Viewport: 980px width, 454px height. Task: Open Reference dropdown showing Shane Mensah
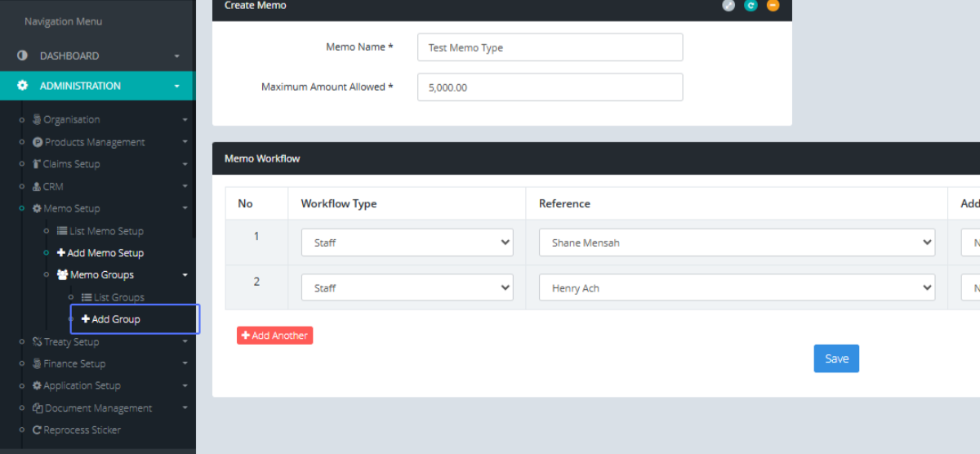[x=737, y=243]
